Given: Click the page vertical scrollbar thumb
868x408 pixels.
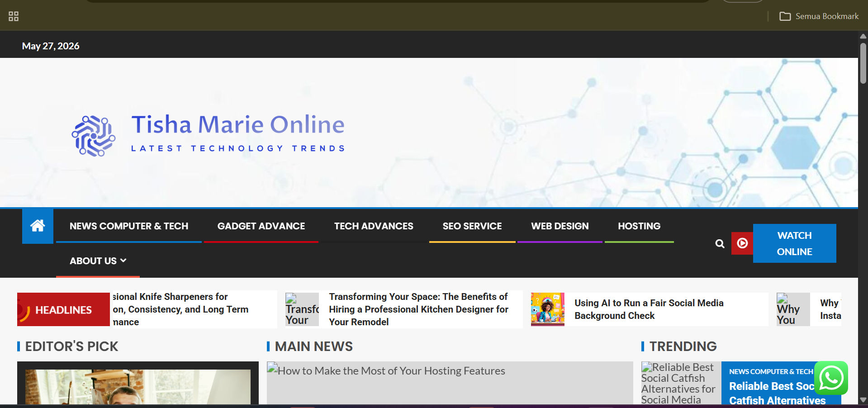Looking at the screenshot, I should click(x=863, y=63).
